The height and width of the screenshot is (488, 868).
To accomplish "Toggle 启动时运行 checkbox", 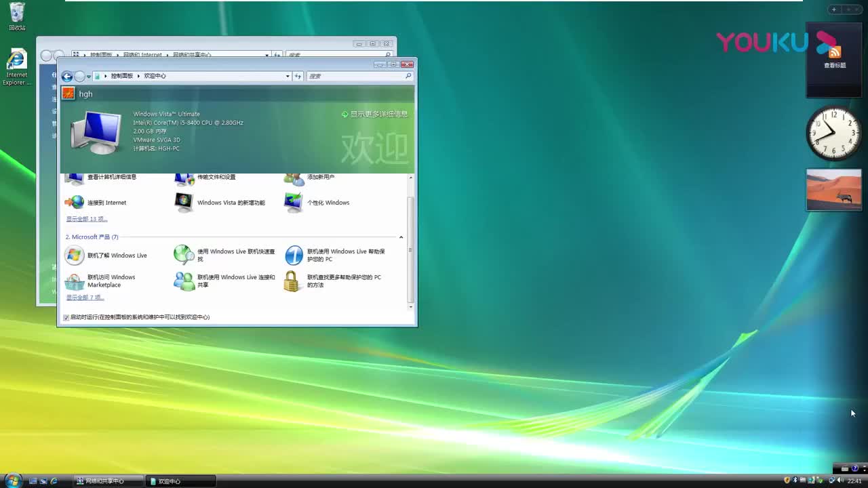I will point(66,317).
